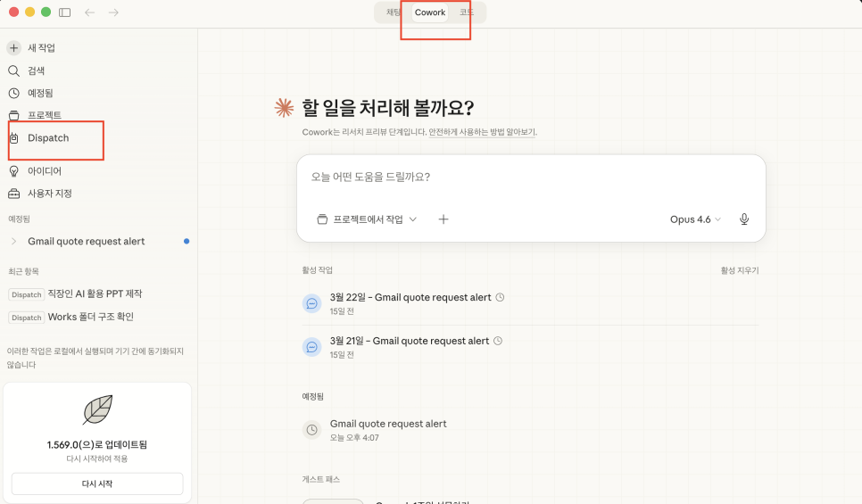Click the 다시 시작 restart button

[x=97, y=483]
